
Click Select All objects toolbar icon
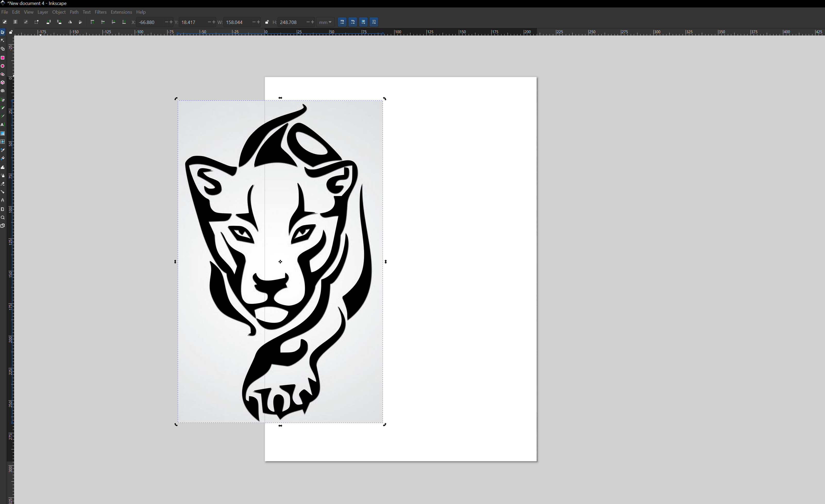(5, 22)
